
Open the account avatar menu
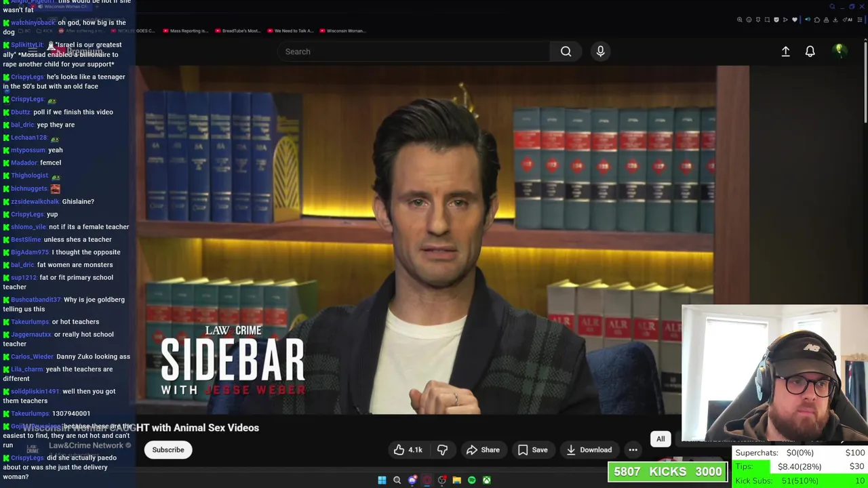[x=840, y=51]
